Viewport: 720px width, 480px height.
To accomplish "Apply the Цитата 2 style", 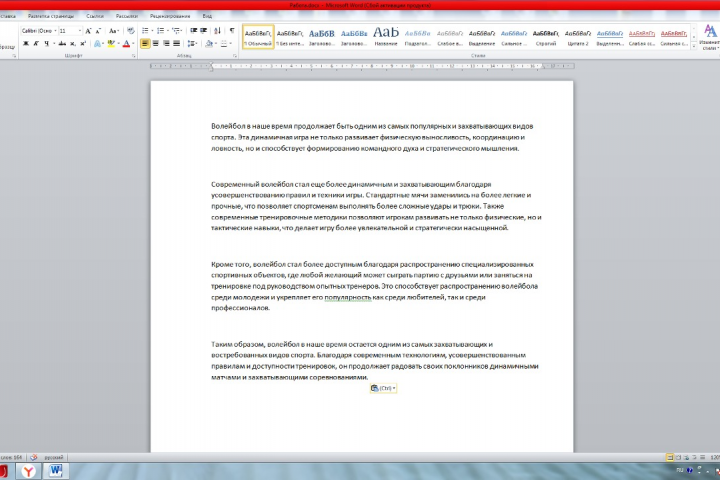I will coord(578,37).
